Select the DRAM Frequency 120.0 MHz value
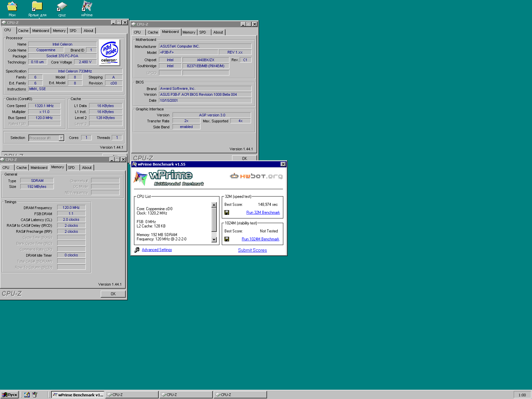 (x=71, y=207)
